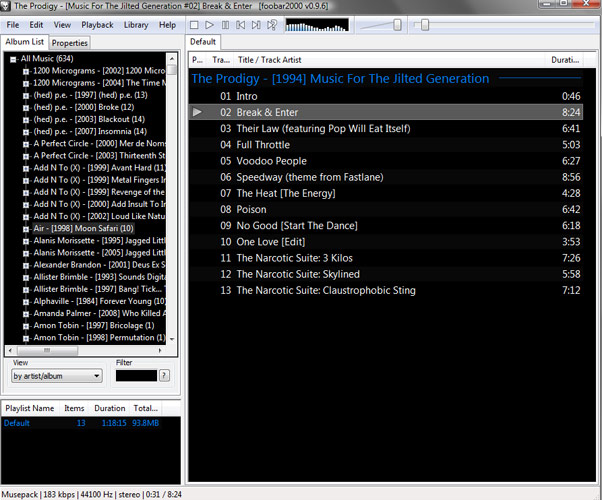Expand Amon Tobin [1997] Bricolage node
Viewport: 602px width, 500px height.
click(26, 326)
